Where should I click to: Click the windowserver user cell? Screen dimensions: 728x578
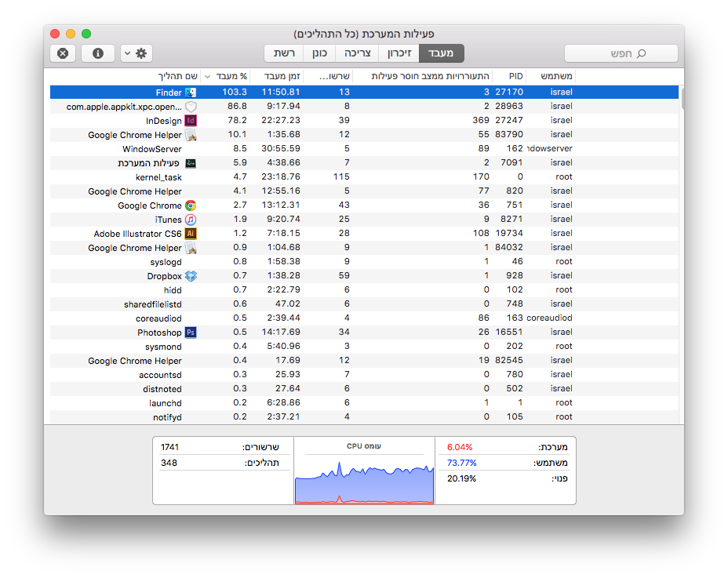pyautogui.click(x=550, y=148)
